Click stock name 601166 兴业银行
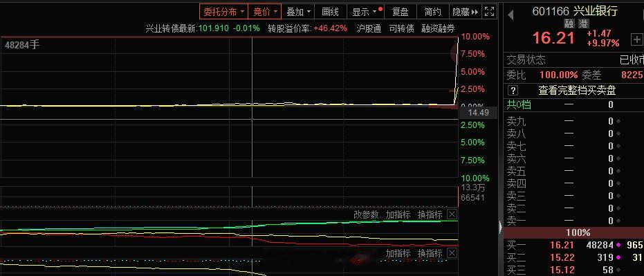Viewport: 644px width, 276px height. click(575, 11)
